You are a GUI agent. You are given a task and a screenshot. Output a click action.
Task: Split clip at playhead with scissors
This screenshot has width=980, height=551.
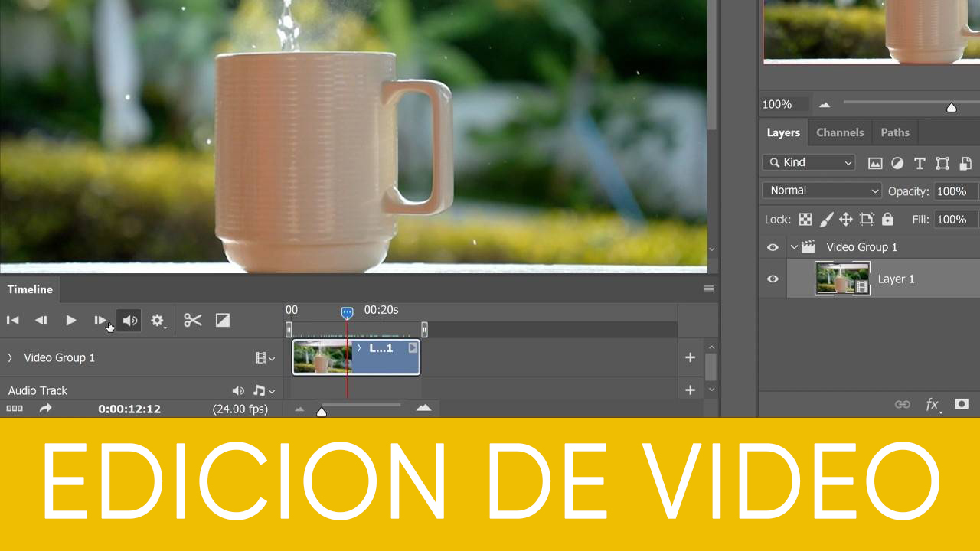pyautogui.click(x=193, y=321)
